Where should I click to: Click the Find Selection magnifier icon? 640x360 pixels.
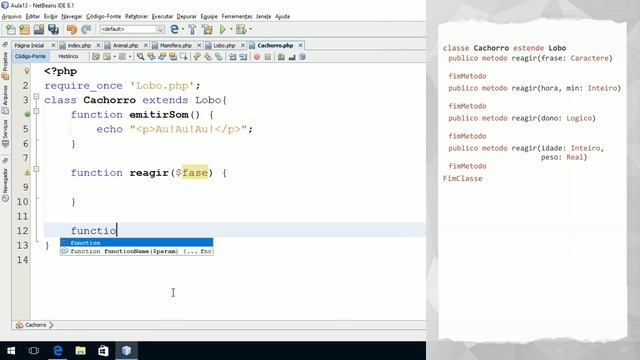point(140,57)
